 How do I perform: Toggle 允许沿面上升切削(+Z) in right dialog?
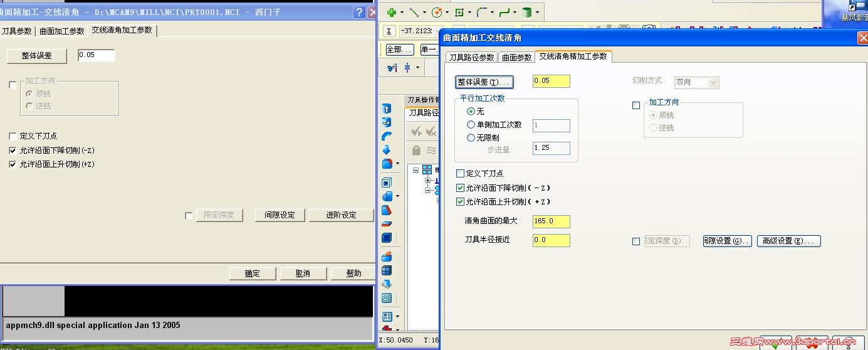(461, 202)
